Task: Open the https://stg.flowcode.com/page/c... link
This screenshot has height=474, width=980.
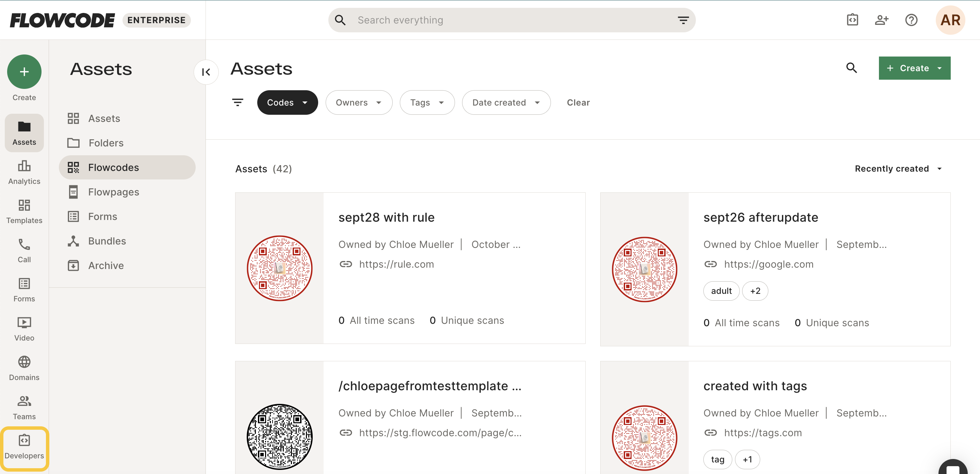Action: (440, 433)
